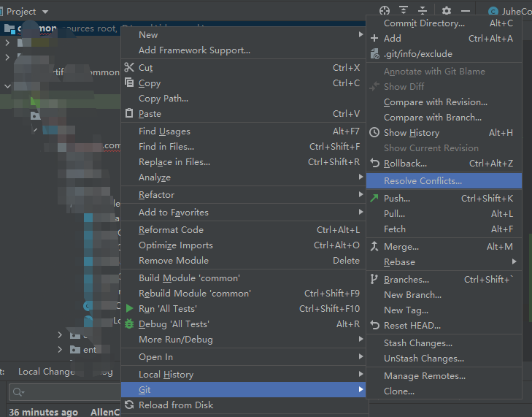
Task: Select Optimize Imports menu entry
Action: (243, 245)
